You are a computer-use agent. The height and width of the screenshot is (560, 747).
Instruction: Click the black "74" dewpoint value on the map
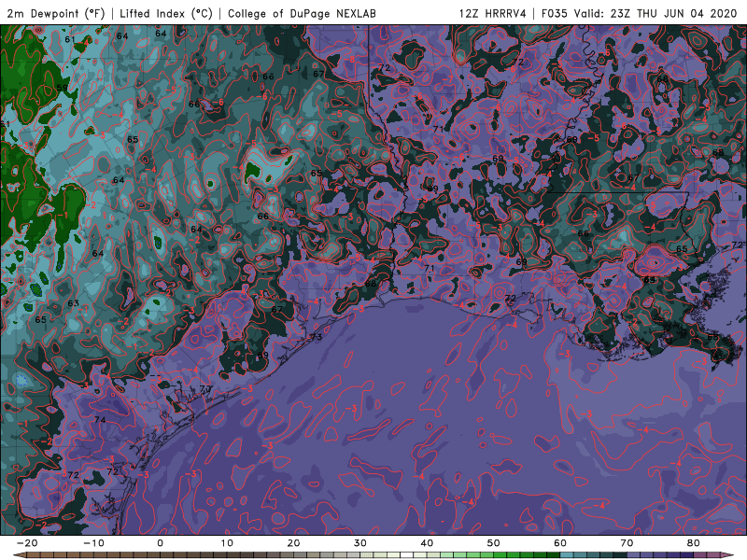100,420
